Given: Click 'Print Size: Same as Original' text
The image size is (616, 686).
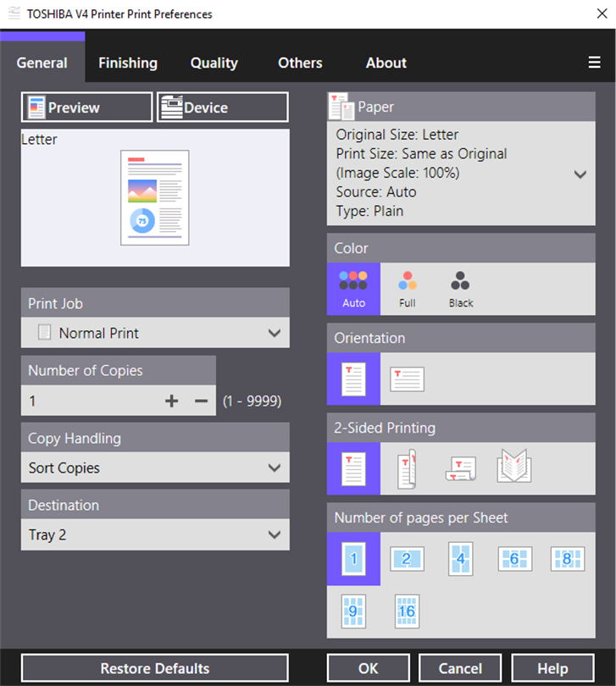Looking at the screenshot, I should tap(421, 153).
